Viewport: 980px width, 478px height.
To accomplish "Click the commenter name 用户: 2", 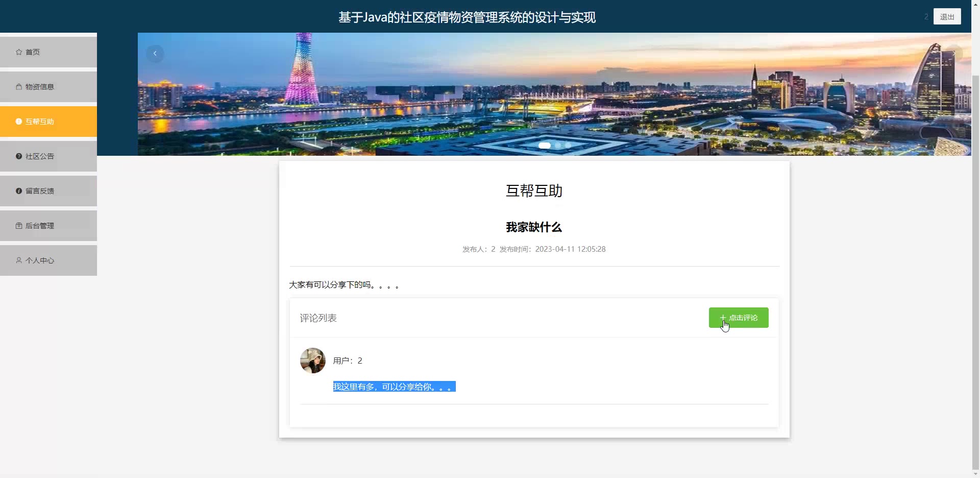I will tap(348, 361).
